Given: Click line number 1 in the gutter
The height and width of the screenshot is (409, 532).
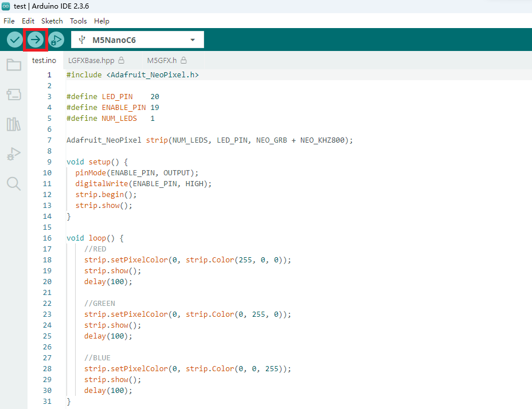Looking at the screenshot, I should (49, 75).
